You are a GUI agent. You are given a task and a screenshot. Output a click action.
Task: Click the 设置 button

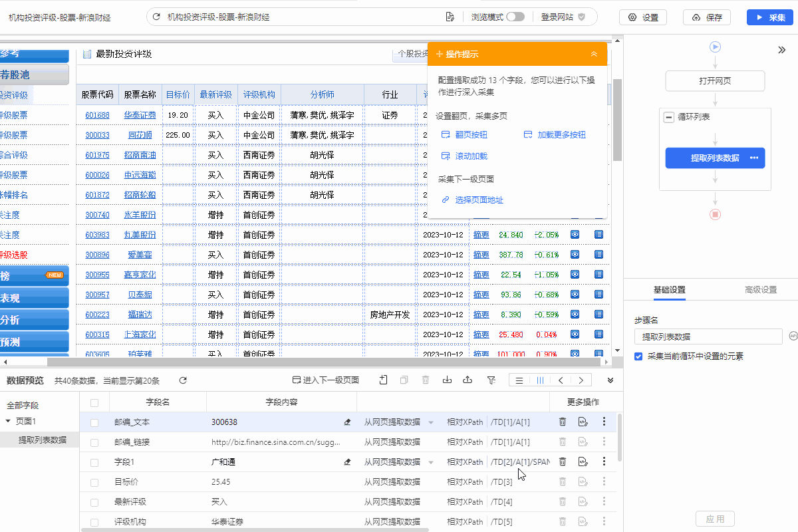coord(643,17)
